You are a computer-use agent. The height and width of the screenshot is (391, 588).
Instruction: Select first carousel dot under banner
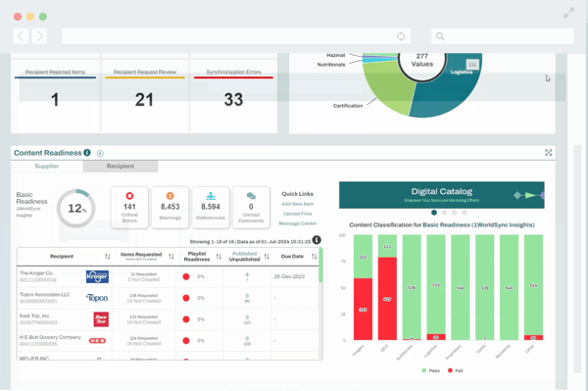click(434, 213)
